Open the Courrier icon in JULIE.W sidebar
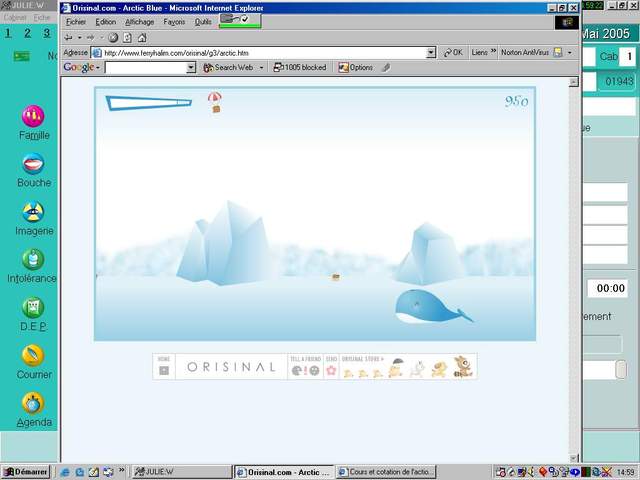 tap(33, 355)
